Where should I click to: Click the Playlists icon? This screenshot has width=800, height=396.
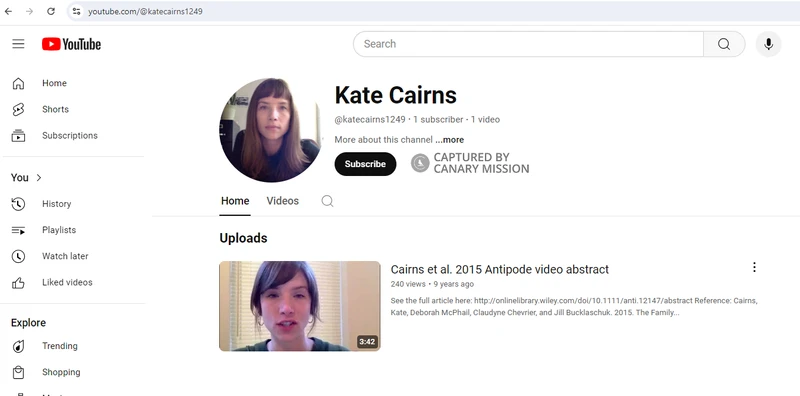[18, 230]
